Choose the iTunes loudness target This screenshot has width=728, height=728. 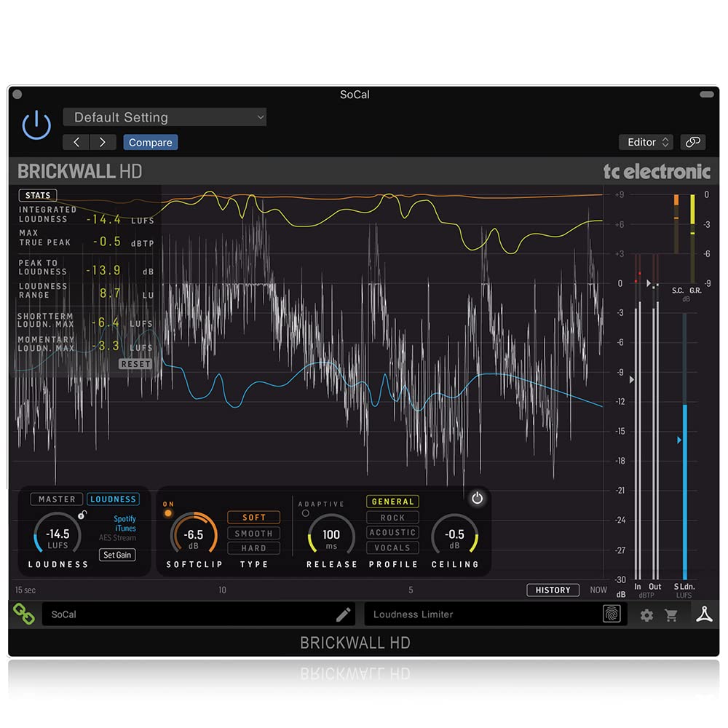[125, 529]
